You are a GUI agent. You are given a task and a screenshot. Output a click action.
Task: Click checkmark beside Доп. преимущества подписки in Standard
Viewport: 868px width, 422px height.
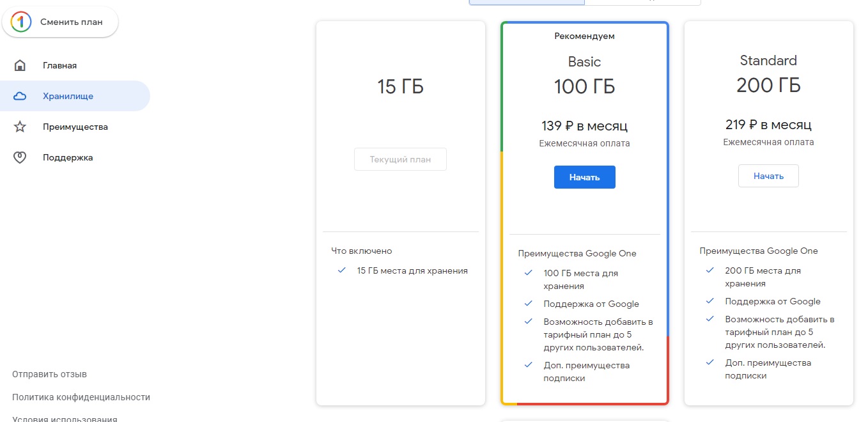[x=709, y=362]
